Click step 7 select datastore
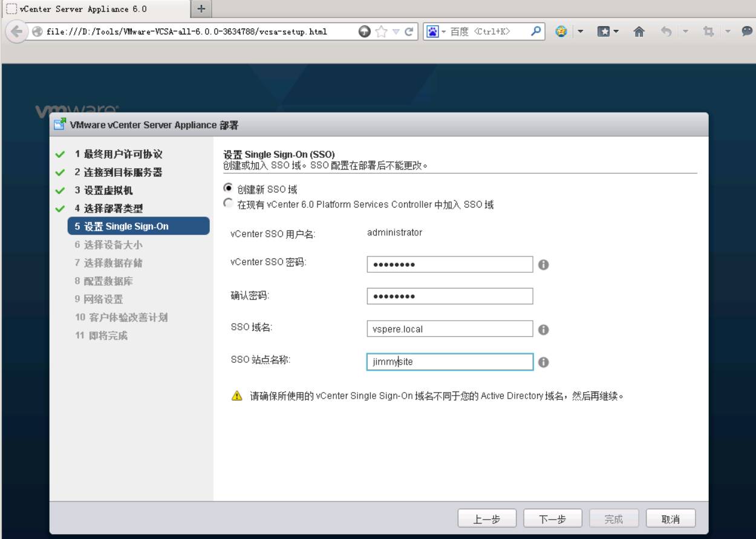756x539 pixels. coord(109,263)
